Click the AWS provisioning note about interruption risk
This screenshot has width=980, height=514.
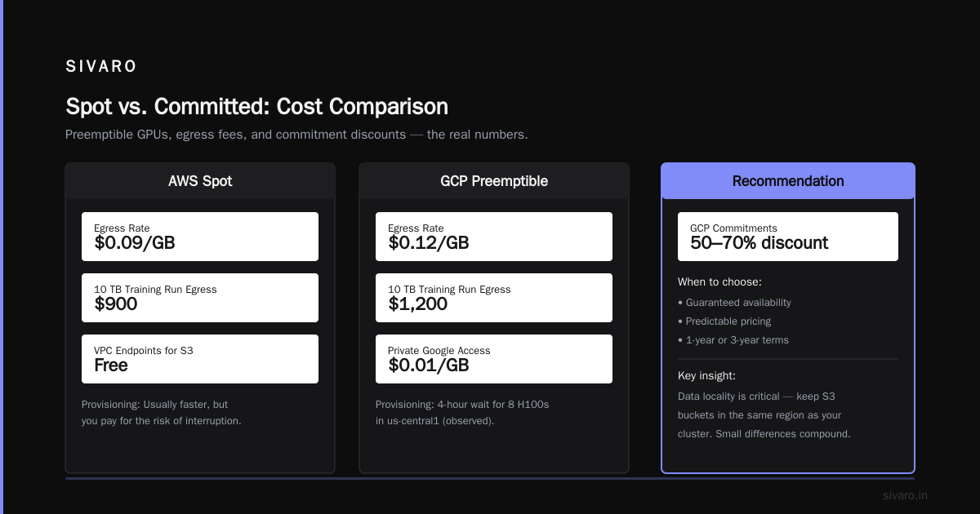(x=162, y=413)
